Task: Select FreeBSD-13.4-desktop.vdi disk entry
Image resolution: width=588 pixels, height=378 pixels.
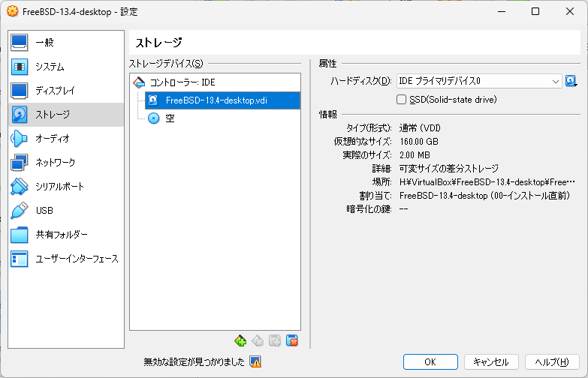Action: [x=223, y=100]
